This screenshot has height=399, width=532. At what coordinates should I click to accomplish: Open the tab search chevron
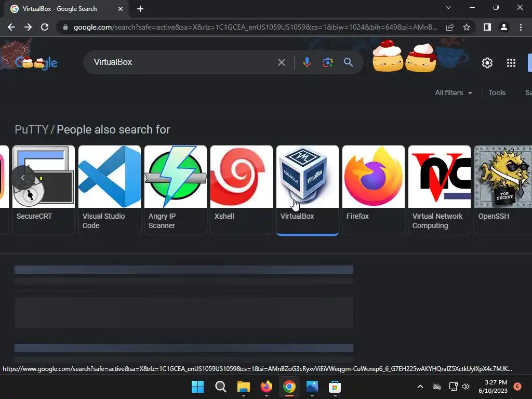[x=448, y=7]
